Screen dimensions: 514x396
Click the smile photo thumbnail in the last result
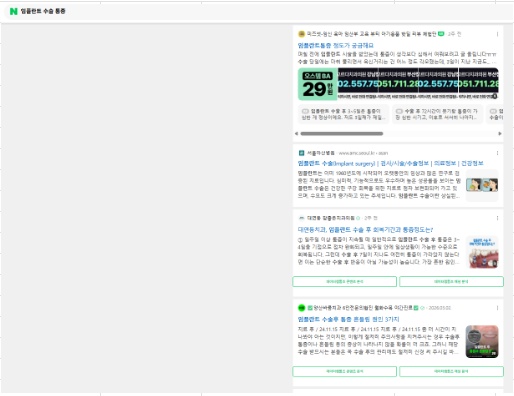482,342
